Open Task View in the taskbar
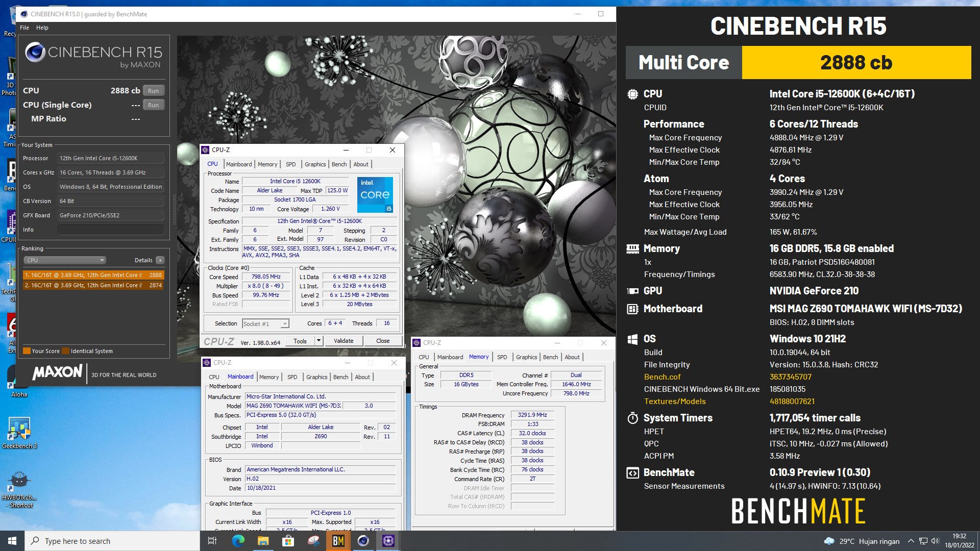Image resolution: width=980 pixels, height=551 pixels. click(212, 541)
